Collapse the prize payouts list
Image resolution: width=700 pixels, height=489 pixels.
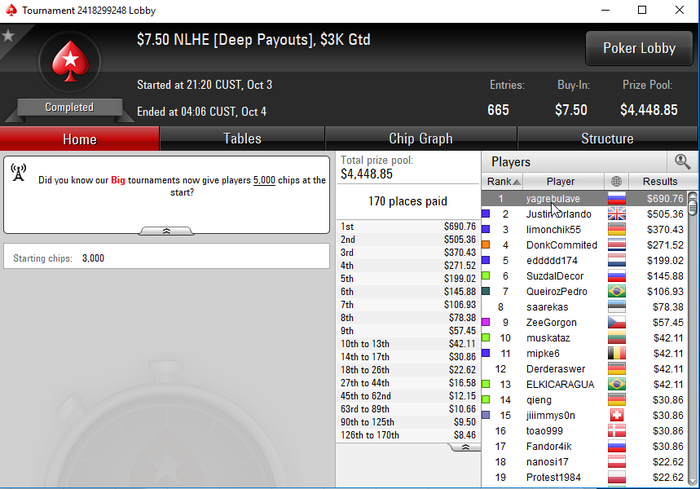point(465,447)
